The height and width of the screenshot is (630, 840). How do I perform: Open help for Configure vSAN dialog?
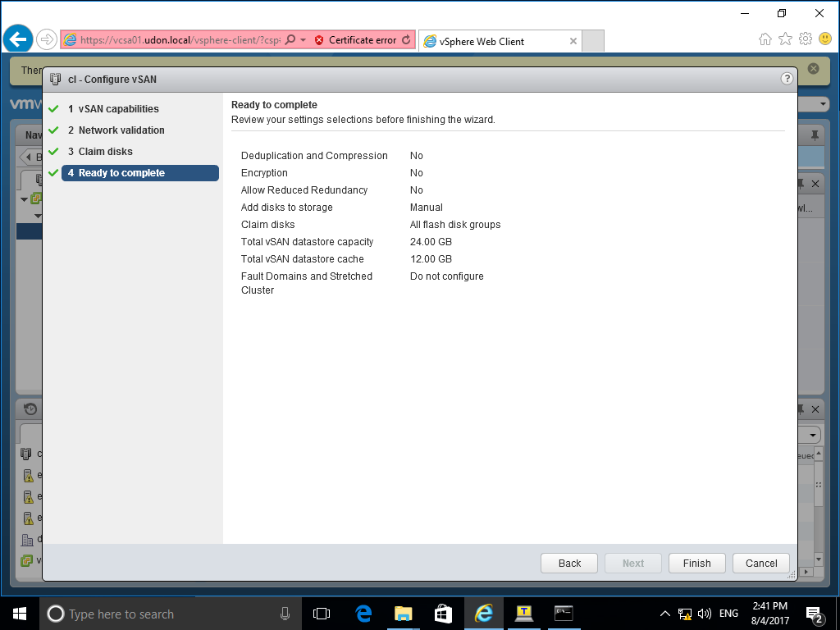click(787, 79)
